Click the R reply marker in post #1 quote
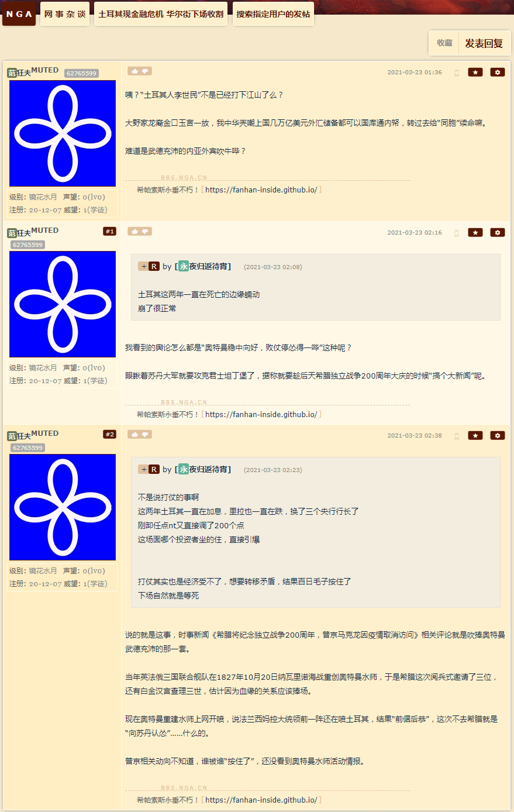 pyautogui.click(x=154, y=266)
